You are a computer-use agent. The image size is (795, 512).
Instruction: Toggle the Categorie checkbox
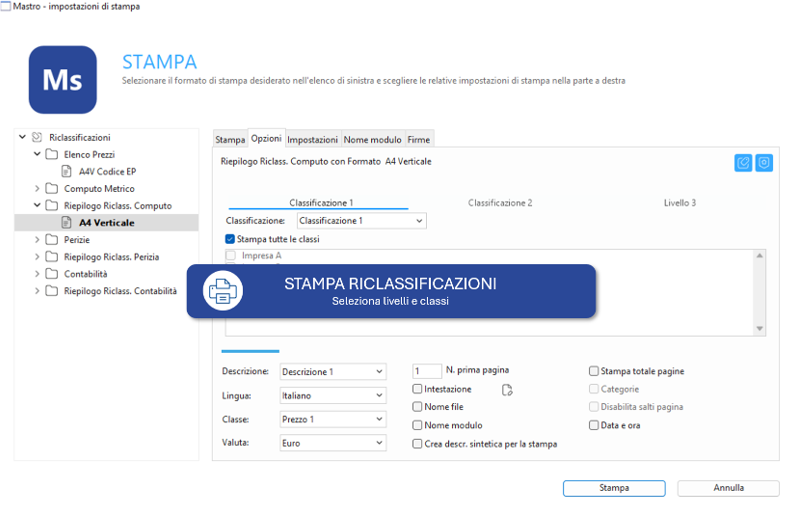[594, 389]
